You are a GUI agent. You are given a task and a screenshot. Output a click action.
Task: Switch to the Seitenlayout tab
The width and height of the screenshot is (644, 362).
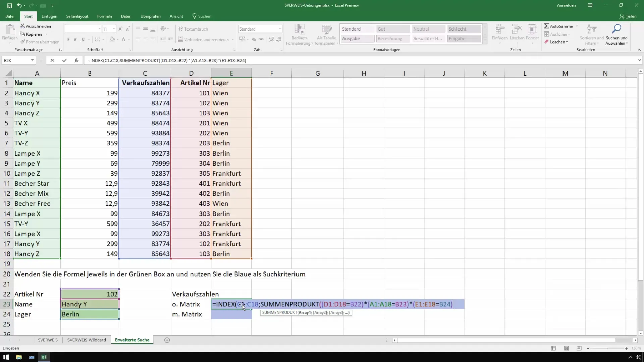pyautogui.click(x=77, y=16)
